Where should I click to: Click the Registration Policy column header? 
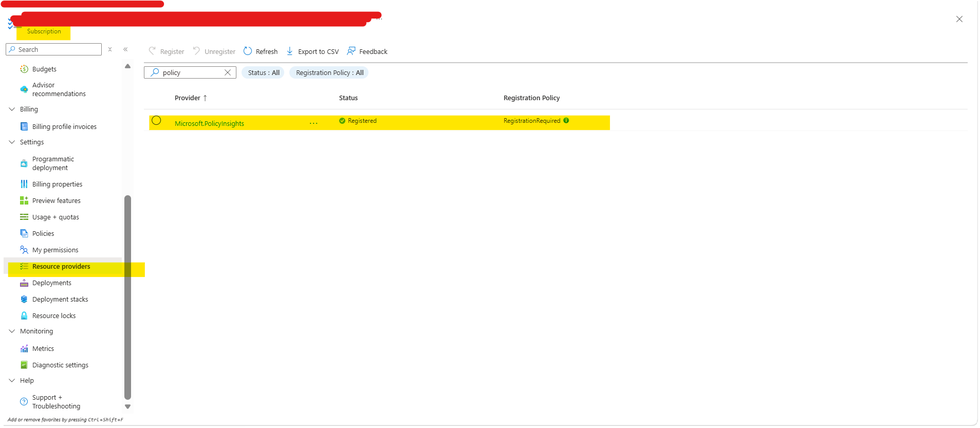[x=532, y=98]
